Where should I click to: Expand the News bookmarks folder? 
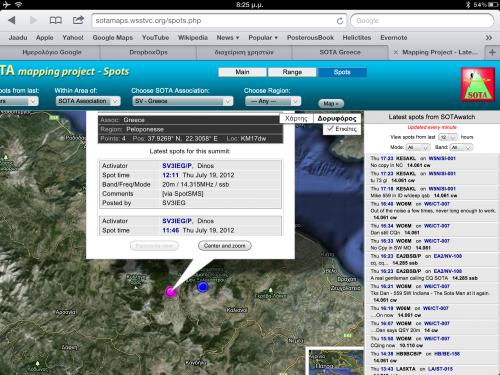(x=228, y=38)
